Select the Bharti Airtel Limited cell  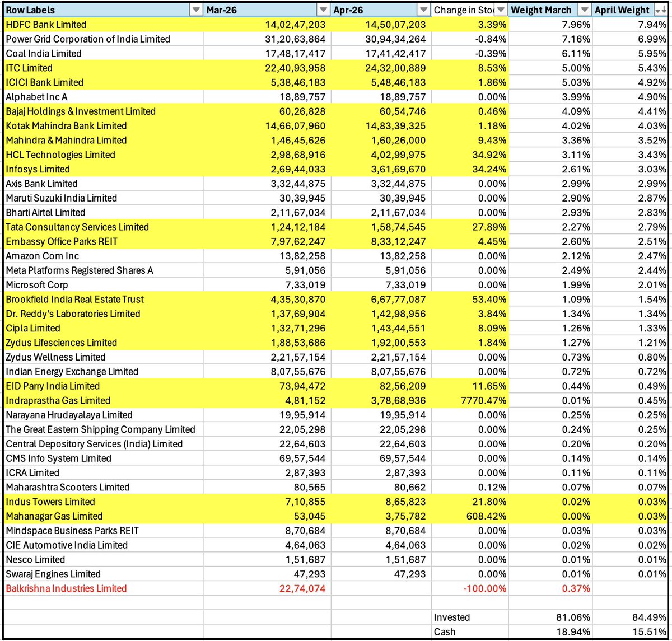point(104,213)
